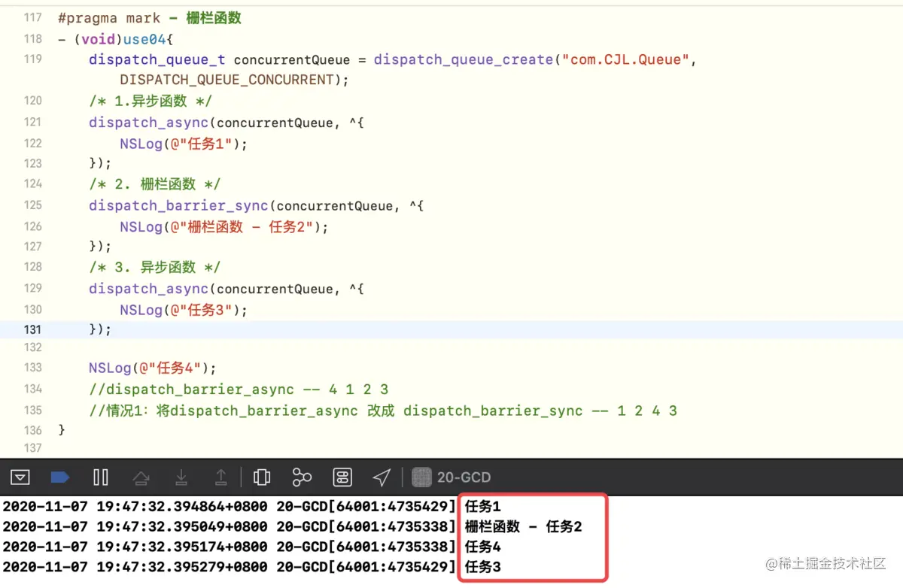Click line number 125 in gutter
Viewport: 903px width, 588px height.
[x=33, y=205]
